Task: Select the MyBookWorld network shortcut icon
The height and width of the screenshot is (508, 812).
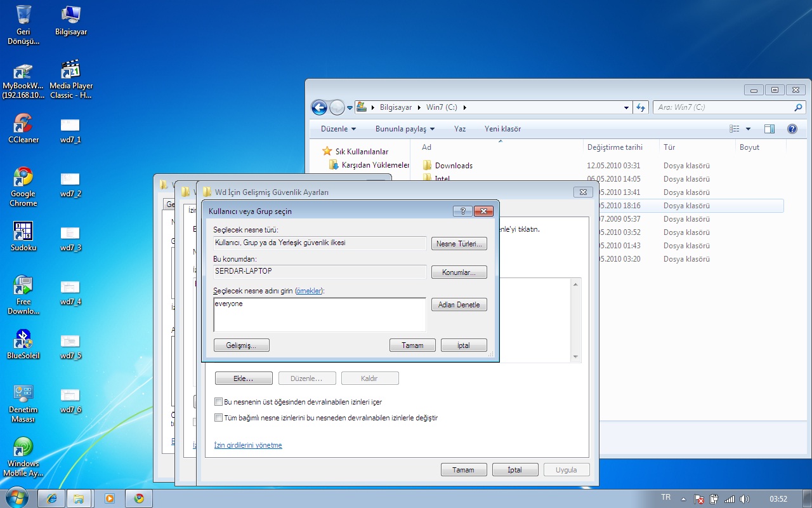Action: pyautogui.click(x=23, y=81)
